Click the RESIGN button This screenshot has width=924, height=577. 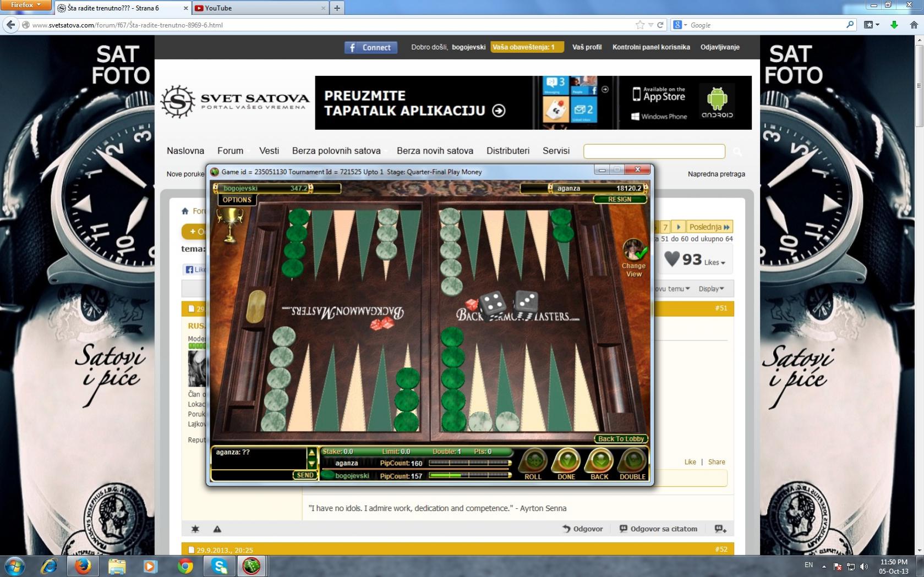click(x=620, y=199)
